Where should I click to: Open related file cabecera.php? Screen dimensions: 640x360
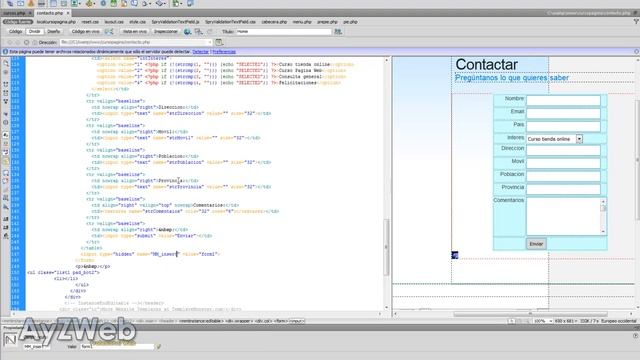click(274, 22)
